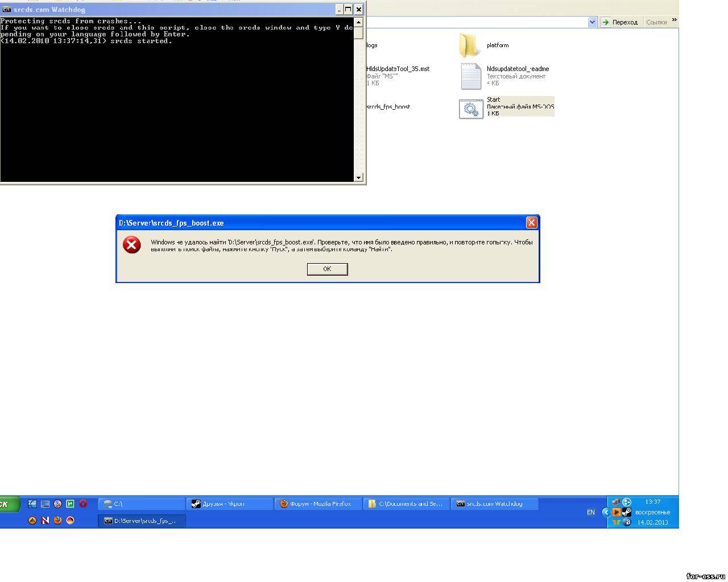
Task: Click the scroll-down arrow in Watchdog console
Action: 358,177
